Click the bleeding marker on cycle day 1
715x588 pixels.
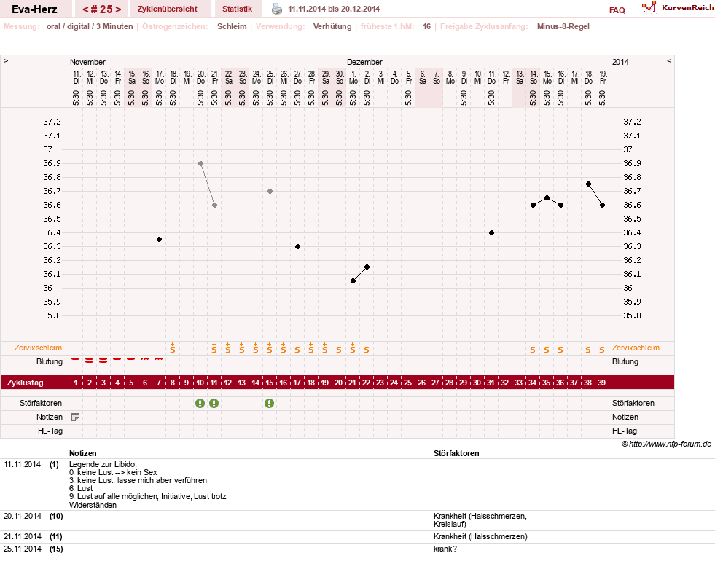click(76, 359)
